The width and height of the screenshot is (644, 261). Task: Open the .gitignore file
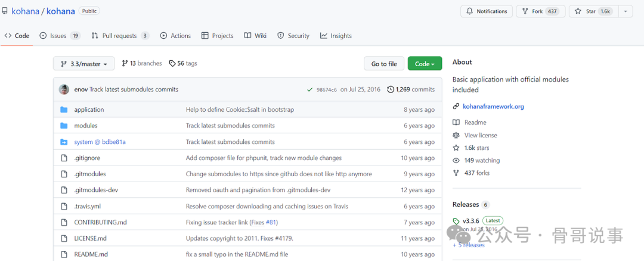(x=87, y=158)
